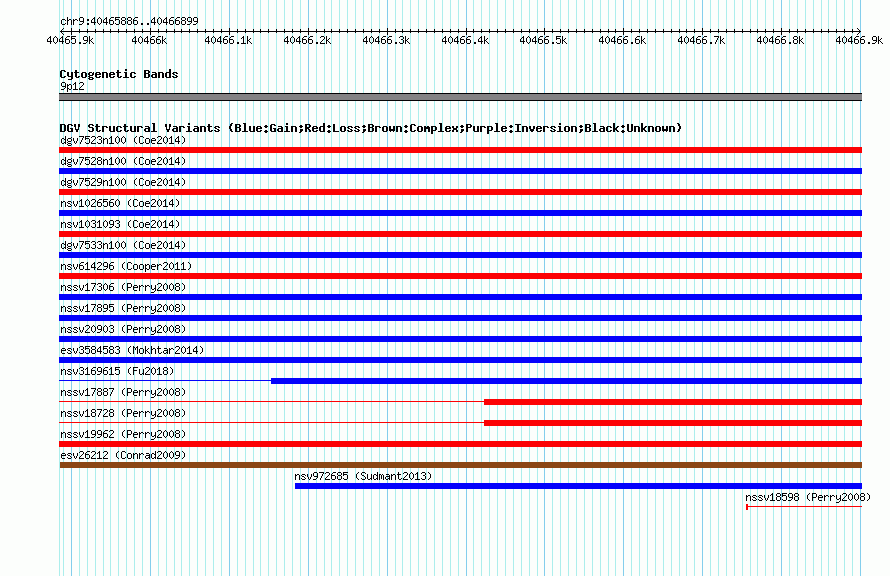Select the nssv18598 (Perry2008) label
This screenshot has width=890, height=576.
[808, 497]
